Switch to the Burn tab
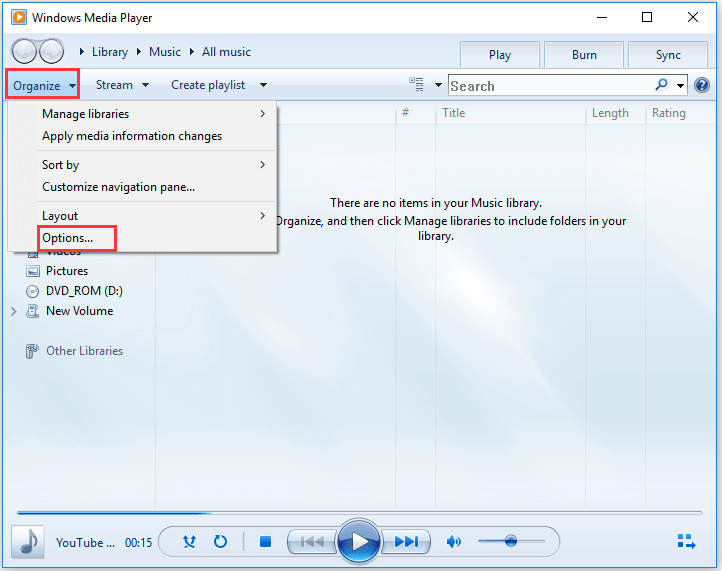 tap(584, 55)
